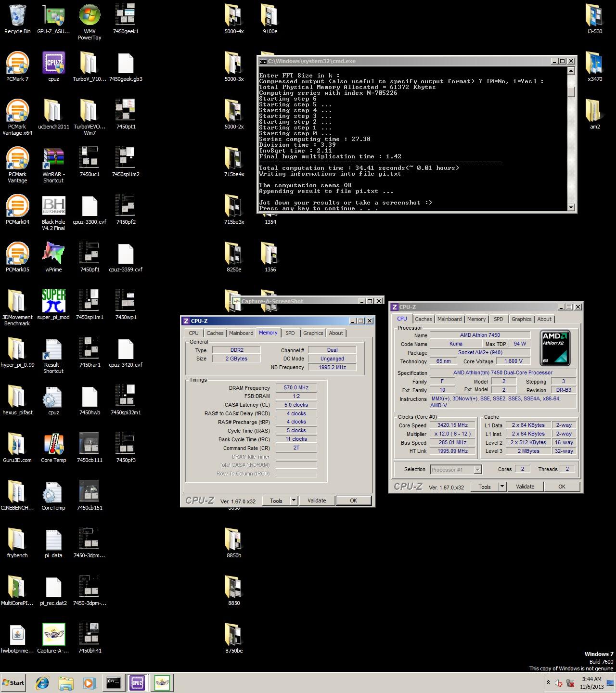The height and width of the screenshot is (693, 616).
Task: Select PCMark05 desktop shortcut
Action: coord(17,257)
